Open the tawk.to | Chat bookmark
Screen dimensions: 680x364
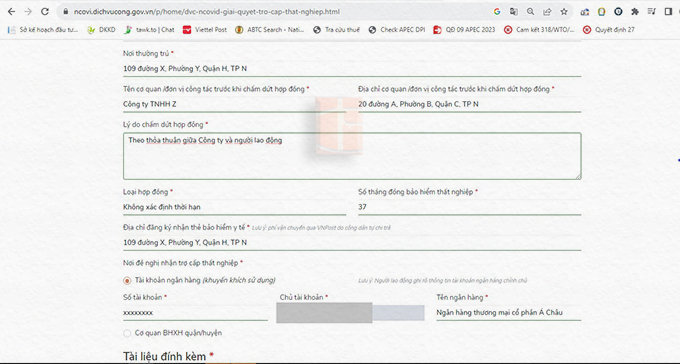[x=149, y=30]
